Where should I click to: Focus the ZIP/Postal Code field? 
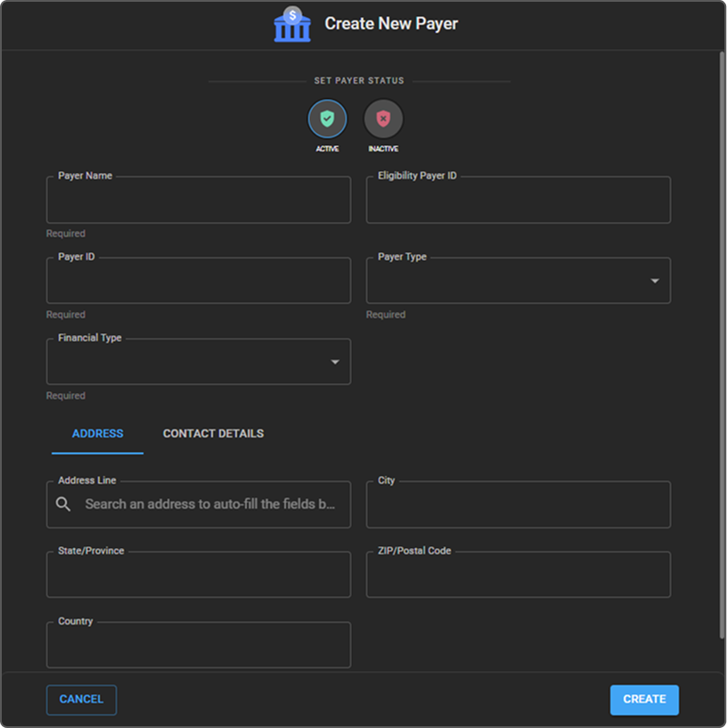[518, 576]
